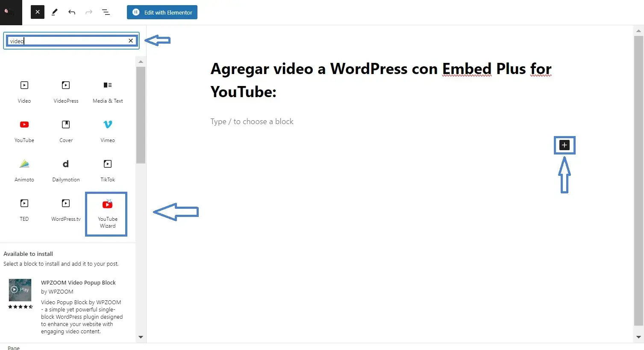644x350 pixels.
Task: Insert the WordPress.tv block
Action: coord(66,210)
